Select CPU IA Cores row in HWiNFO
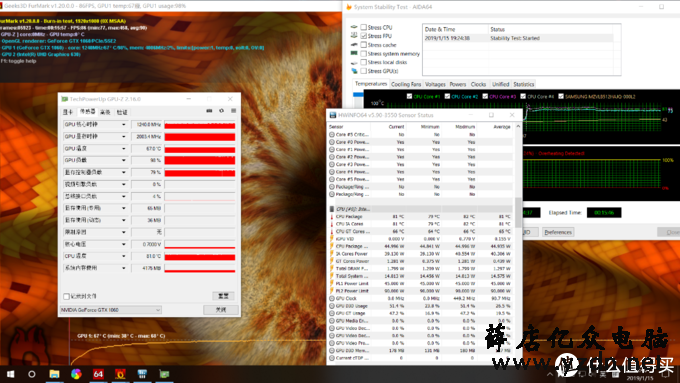 click(421, 224)
